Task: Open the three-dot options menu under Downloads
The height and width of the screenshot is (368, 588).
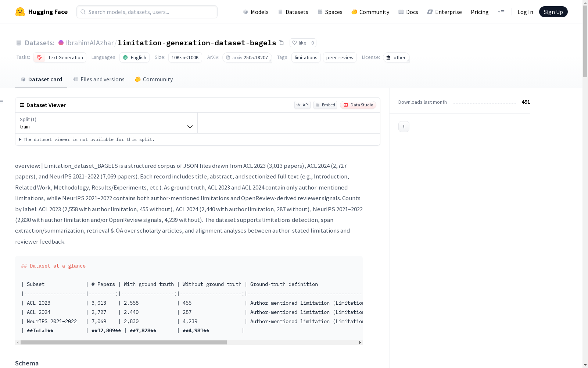Action: click(404, 127)
